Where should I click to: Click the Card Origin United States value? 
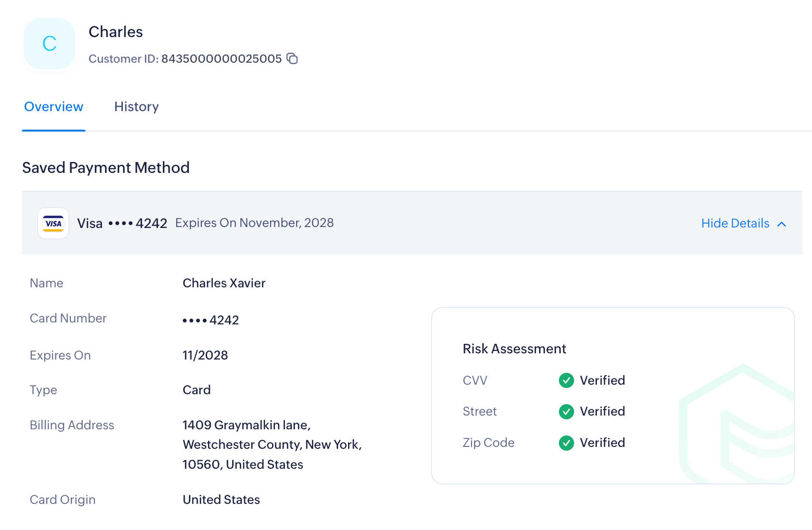(x=221, y=500)
